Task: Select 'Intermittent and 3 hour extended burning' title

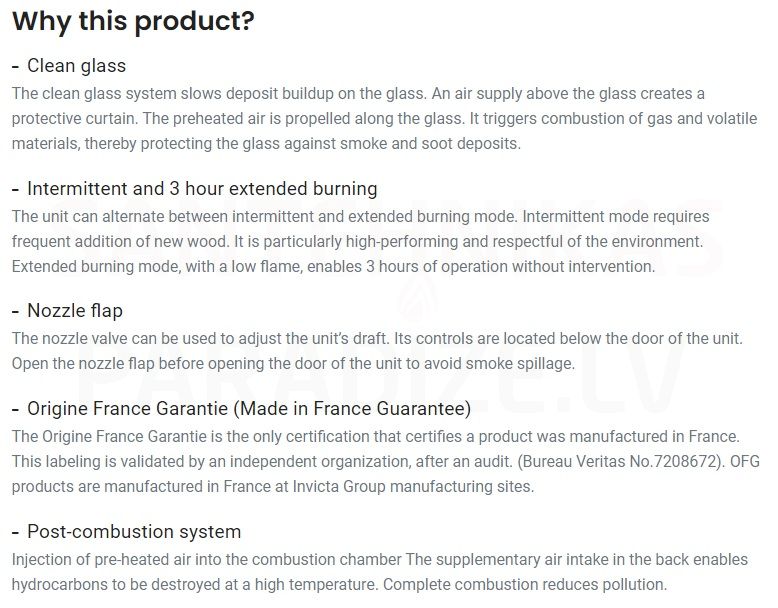Action: [x=202, y=189]
